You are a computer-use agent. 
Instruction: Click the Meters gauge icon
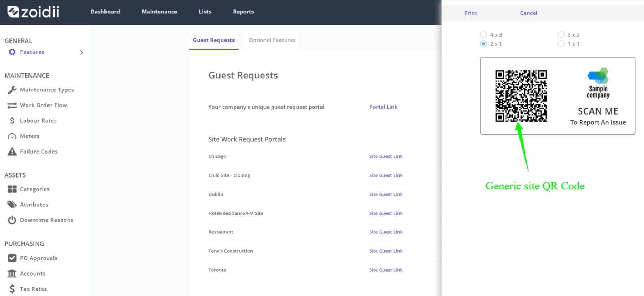12,136
